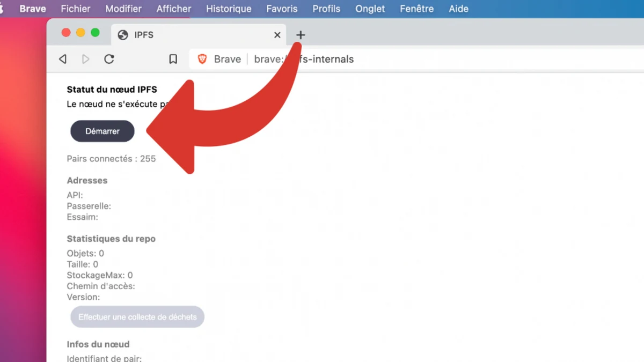Click the 'Essaim:' label
Screen dimensions: 644x362
[82, 217]
